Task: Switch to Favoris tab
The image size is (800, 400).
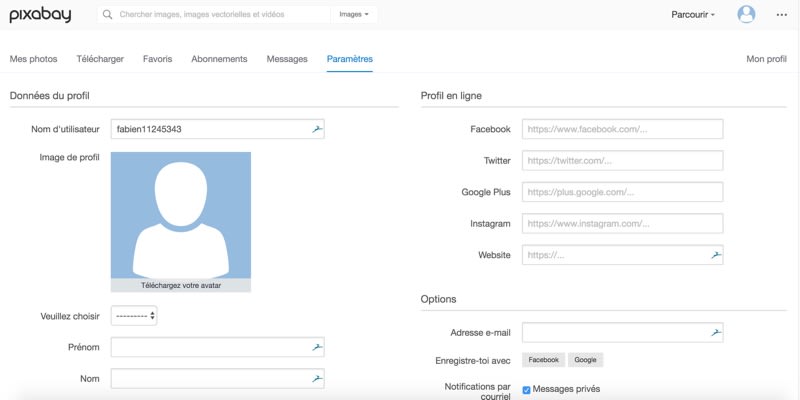Action: [158, 59]
